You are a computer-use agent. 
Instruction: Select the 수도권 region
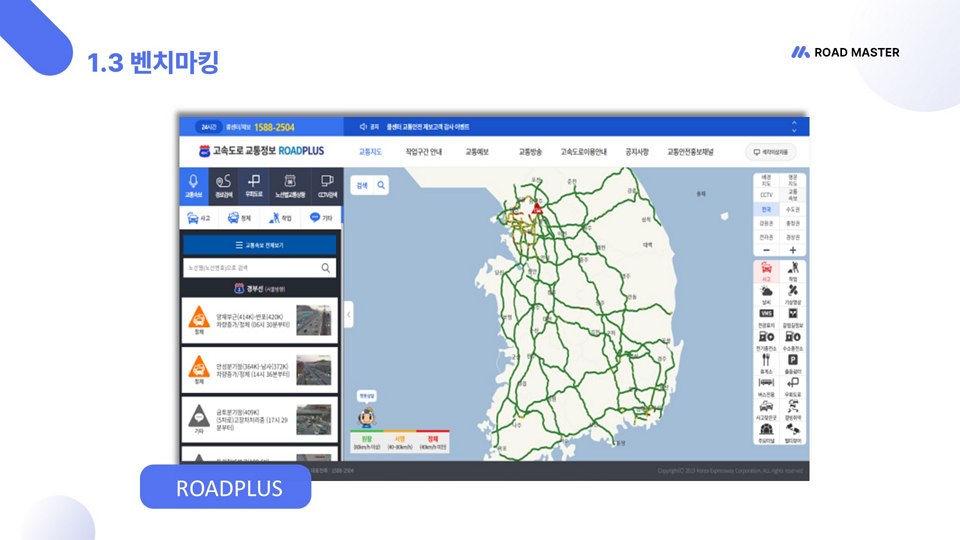(x=792, y=209)
